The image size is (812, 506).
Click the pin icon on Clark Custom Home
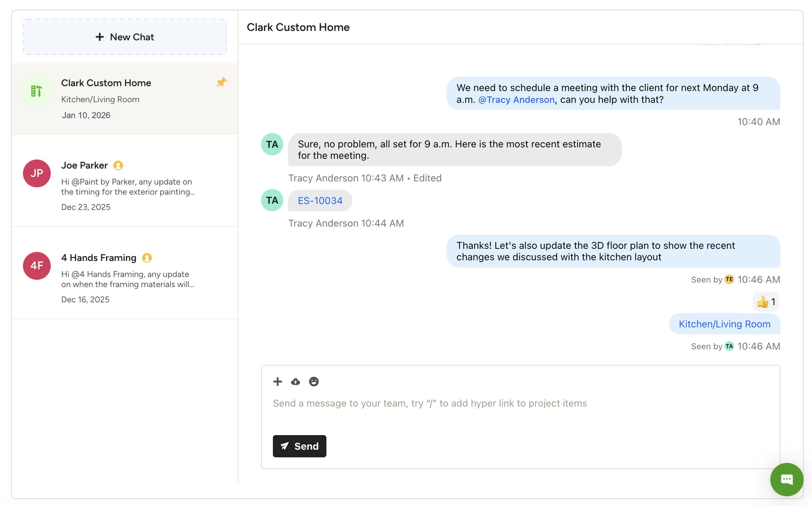click(x=221, y=82)
